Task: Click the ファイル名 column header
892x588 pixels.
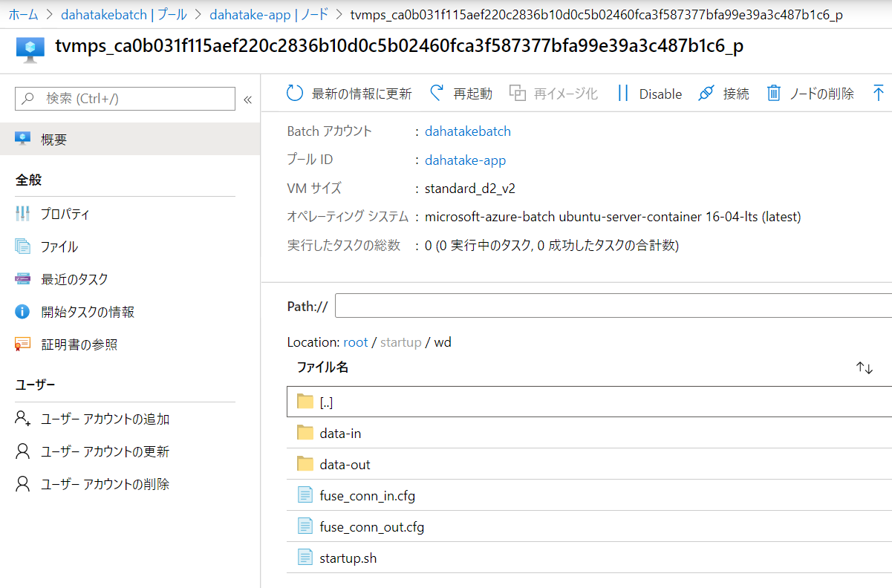Action: [x=322, y=367]
